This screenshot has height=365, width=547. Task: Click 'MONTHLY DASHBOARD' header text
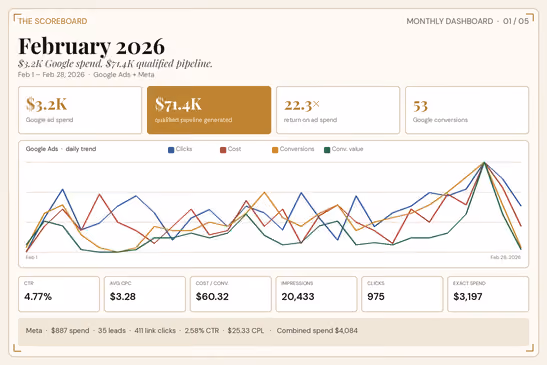click(x=450, y=21)
